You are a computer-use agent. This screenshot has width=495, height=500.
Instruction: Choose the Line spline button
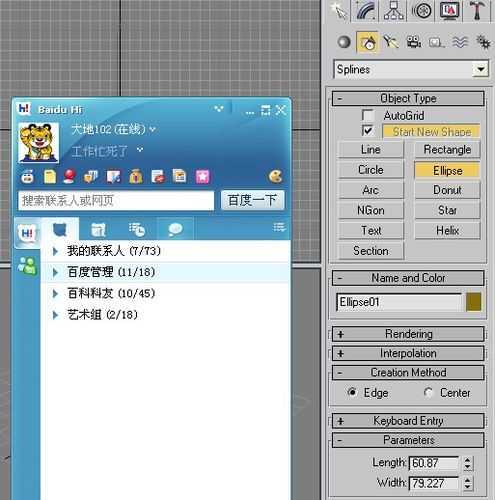[371, 150]
